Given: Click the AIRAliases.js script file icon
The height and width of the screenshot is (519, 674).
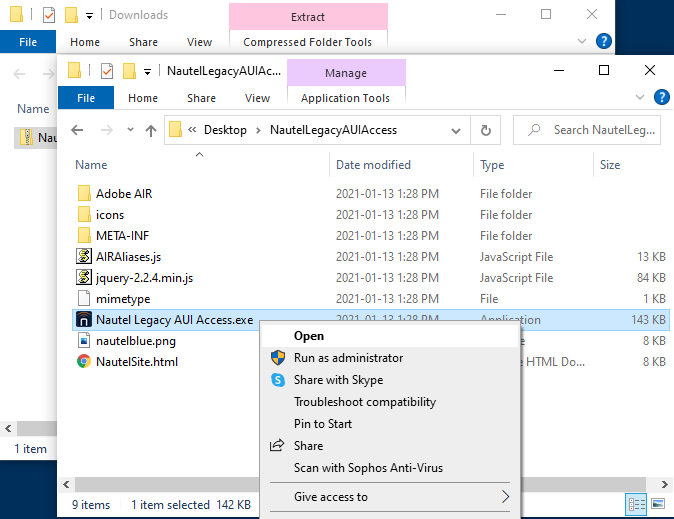Looking at the screenshot, I should [x=84, y=256].
